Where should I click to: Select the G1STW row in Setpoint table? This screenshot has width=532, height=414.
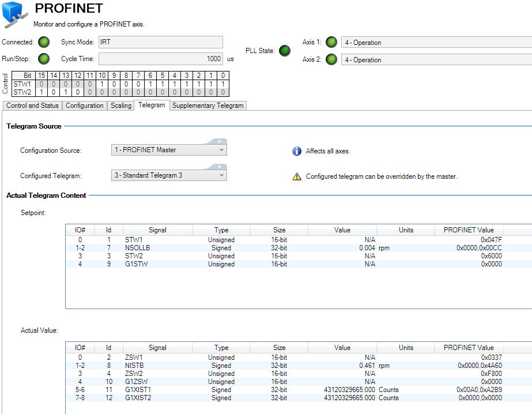click(299, 264)
